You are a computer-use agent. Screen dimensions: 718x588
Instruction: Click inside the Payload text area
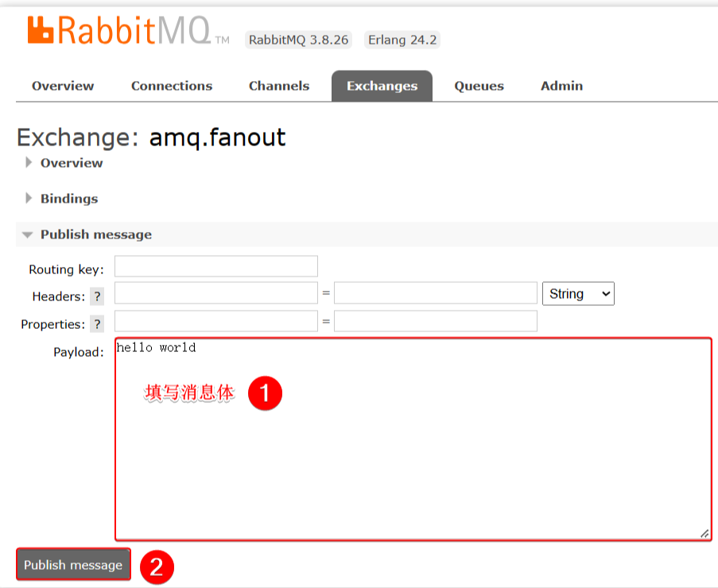412,461
